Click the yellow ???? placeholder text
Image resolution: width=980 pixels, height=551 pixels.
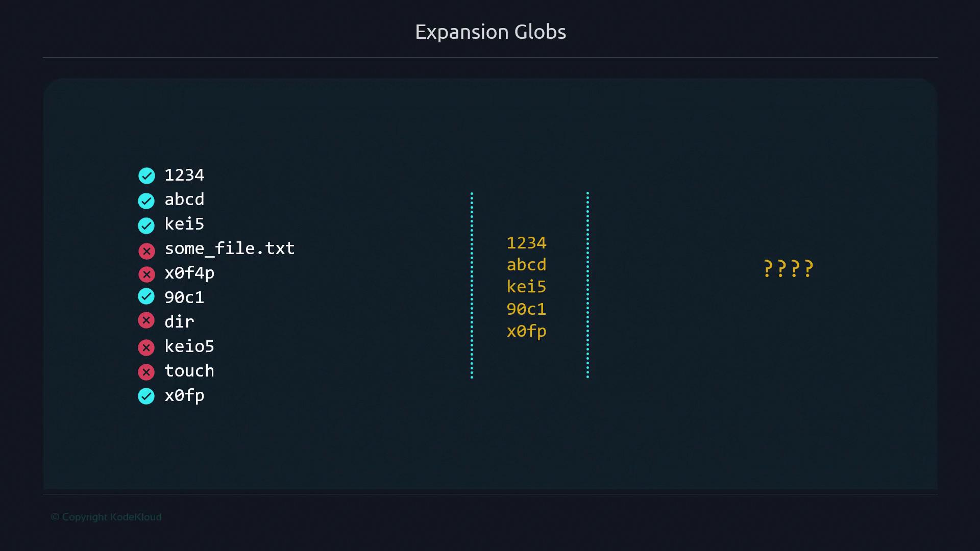[x=788, y=268]
